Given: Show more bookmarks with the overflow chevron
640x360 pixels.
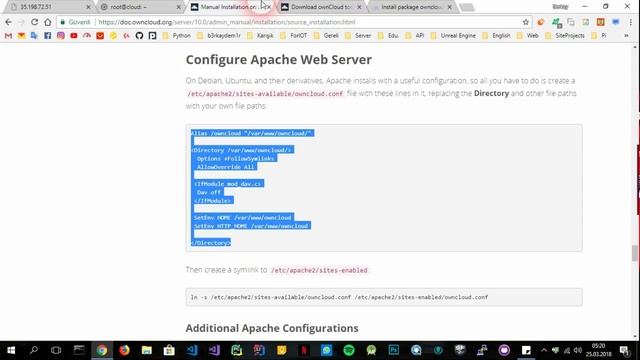Looking at the screenshot, I should pos(626,36).
